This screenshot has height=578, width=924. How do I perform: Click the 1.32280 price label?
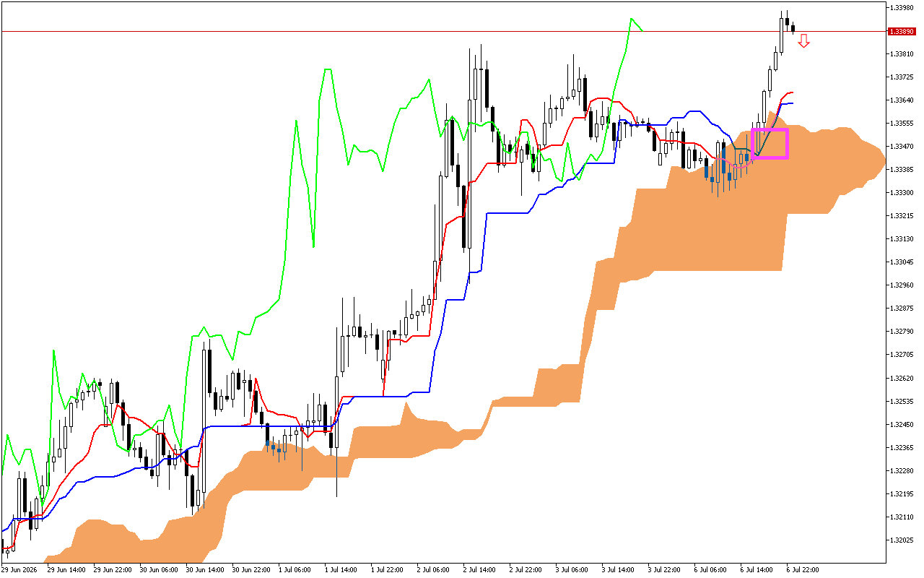tap(902, 470)
